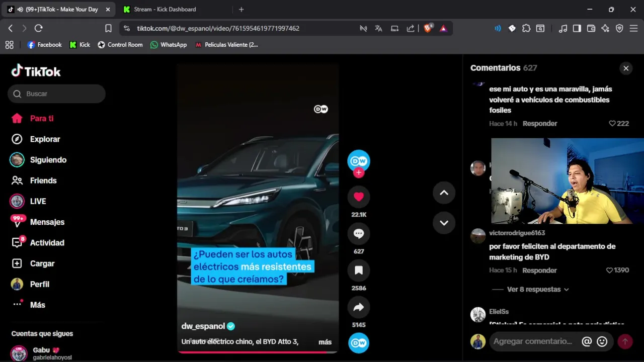
Task: Open the spinning DW sound disc
Action: point(359,343)
